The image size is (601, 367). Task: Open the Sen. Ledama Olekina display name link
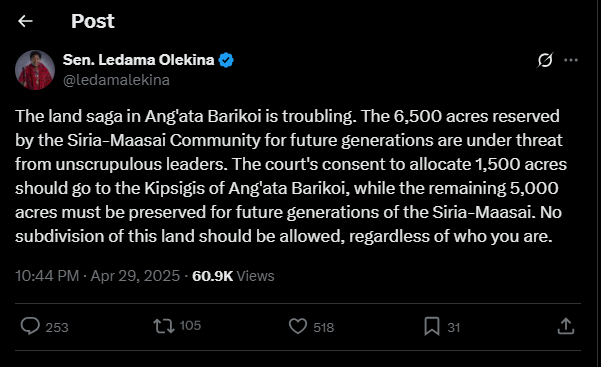click(138, 60)
